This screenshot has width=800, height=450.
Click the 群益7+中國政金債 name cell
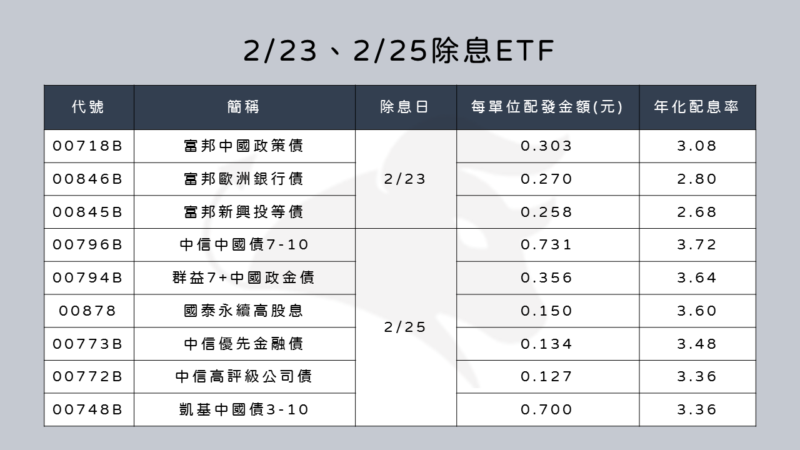click(244, 278)
